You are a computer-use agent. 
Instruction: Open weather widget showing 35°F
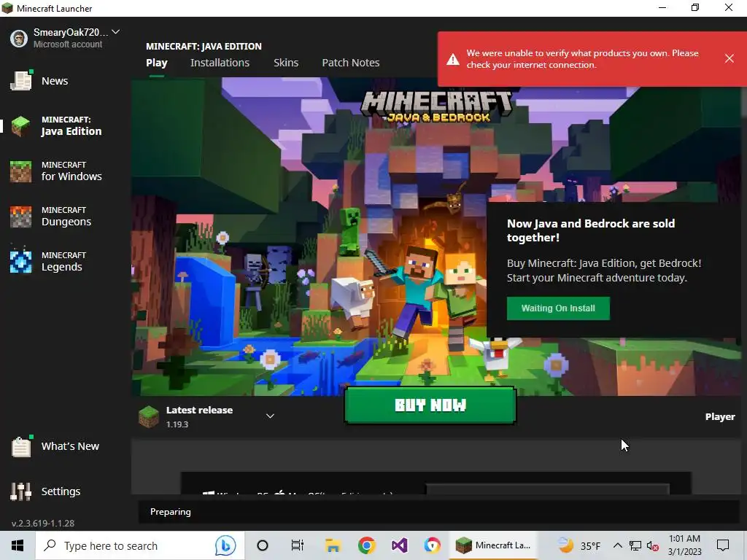tap(578, 545)
